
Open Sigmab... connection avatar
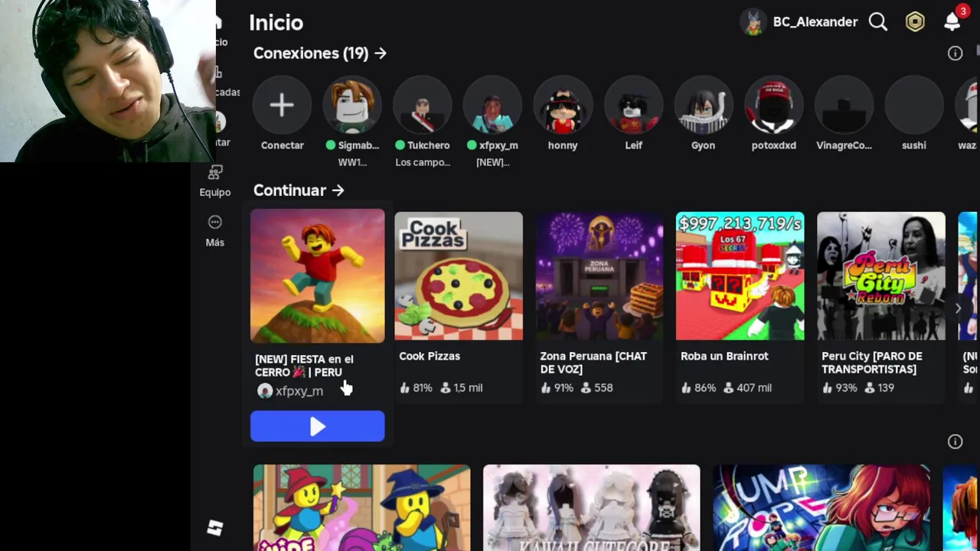tap(352, 105)
